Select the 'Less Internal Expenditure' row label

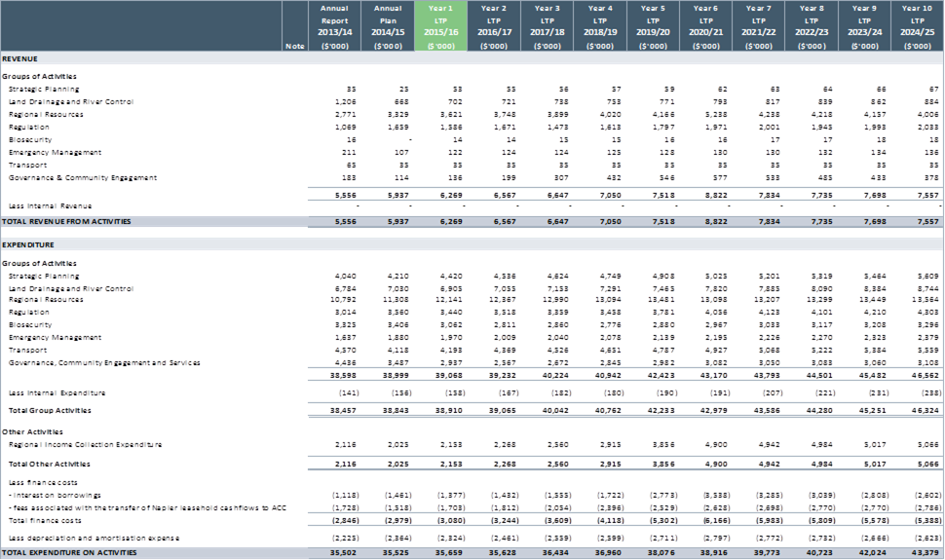point(57,393)
